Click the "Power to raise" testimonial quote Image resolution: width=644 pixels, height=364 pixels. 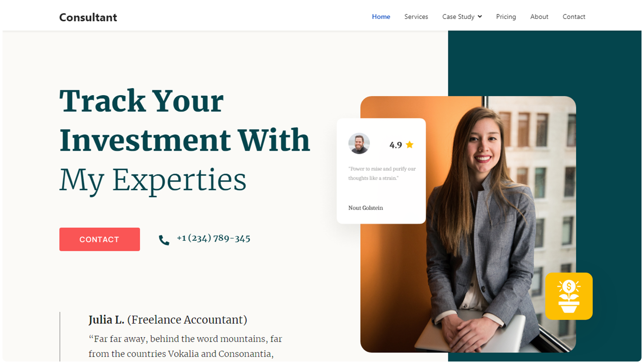[382, 174]
